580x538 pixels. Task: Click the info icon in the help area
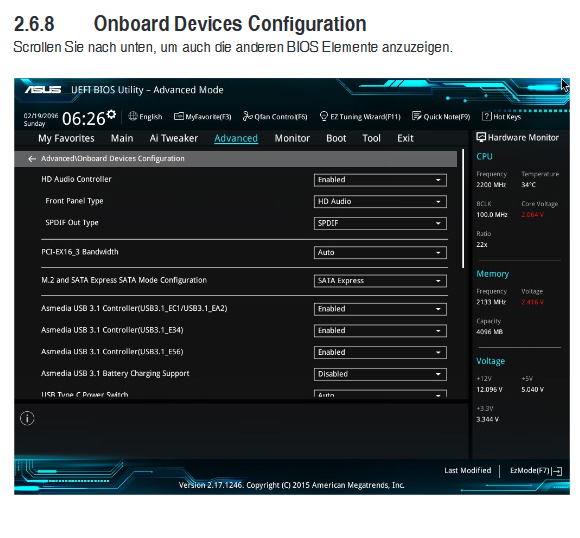(x=27, y=418)
